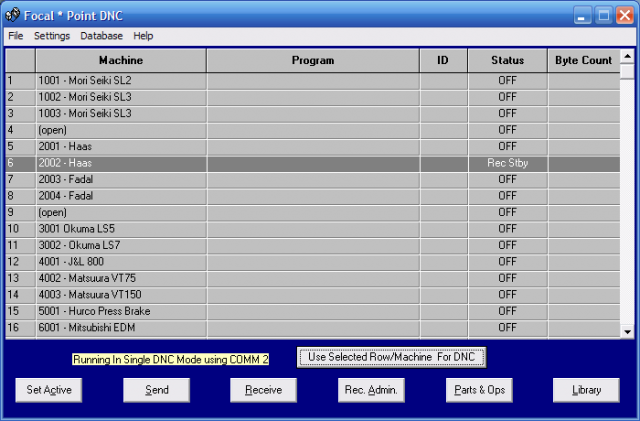The width and height of the screenshot is (640, 421).
Task: Select the (open) entry in row 4
Action: tap(121, 130)
